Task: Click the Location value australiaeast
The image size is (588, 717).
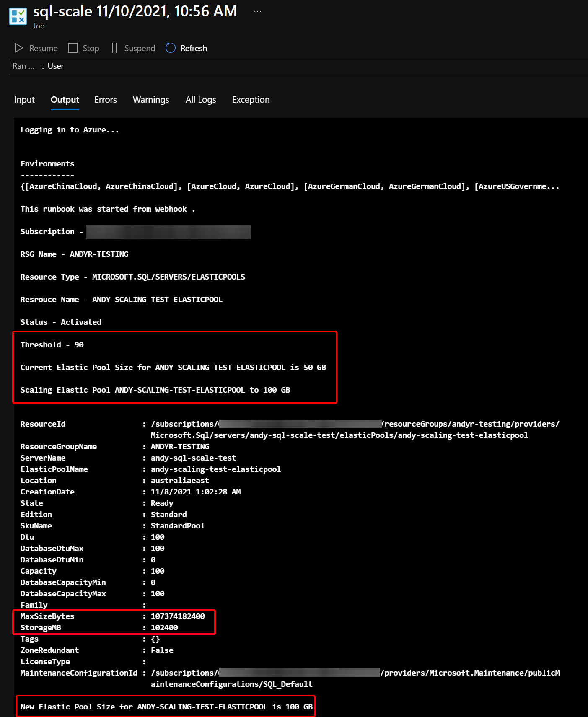Action: 180,481
